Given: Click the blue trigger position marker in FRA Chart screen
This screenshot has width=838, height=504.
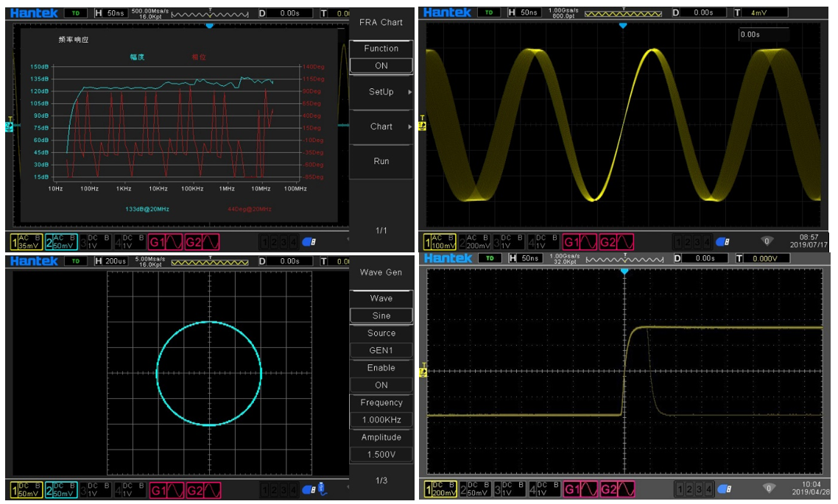Looking at the screenshot, I should pos(209,25).
